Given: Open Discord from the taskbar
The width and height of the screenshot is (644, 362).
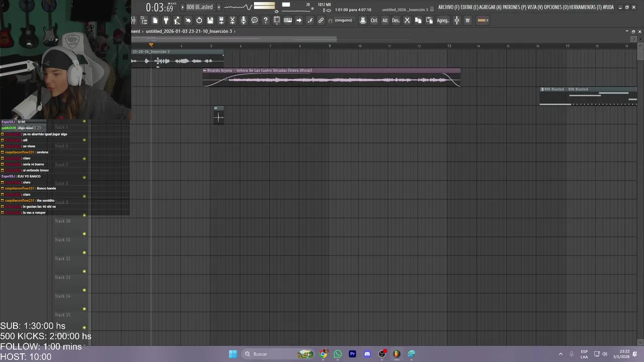Looking at the screenshot, I should pyautogui.click(x=367, y=354).
